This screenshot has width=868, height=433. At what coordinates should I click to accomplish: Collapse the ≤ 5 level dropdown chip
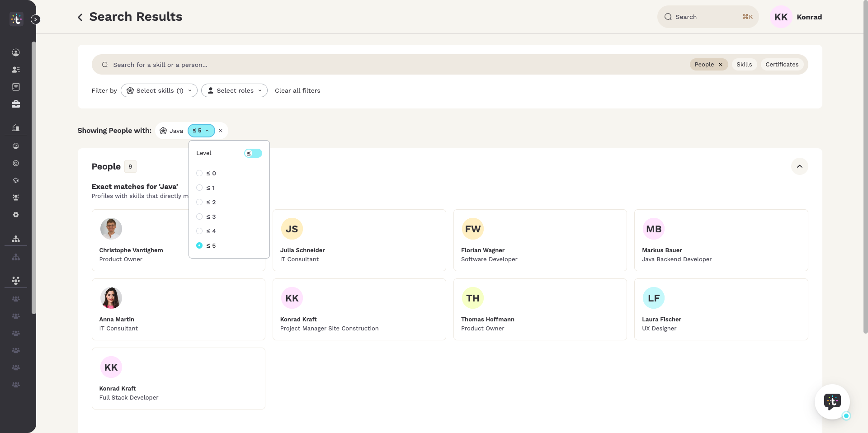(x=201, y=131)
